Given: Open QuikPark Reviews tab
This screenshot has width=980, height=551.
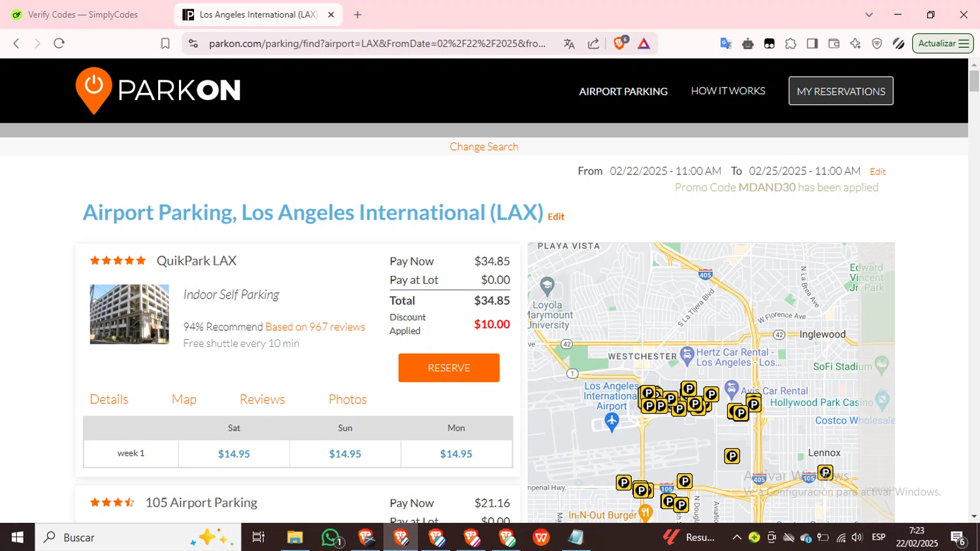Looking at the screenshot, I should pyautogui.click(x=262, y=399).
